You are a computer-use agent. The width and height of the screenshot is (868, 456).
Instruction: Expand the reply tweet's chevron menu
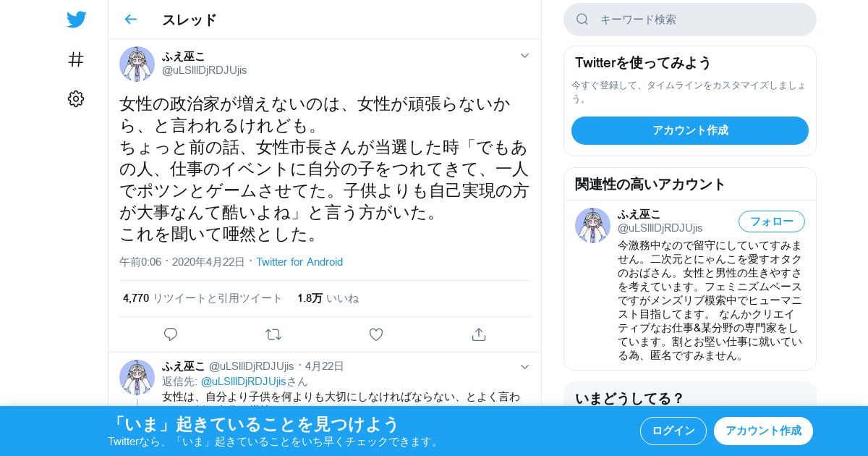(524, 367)
